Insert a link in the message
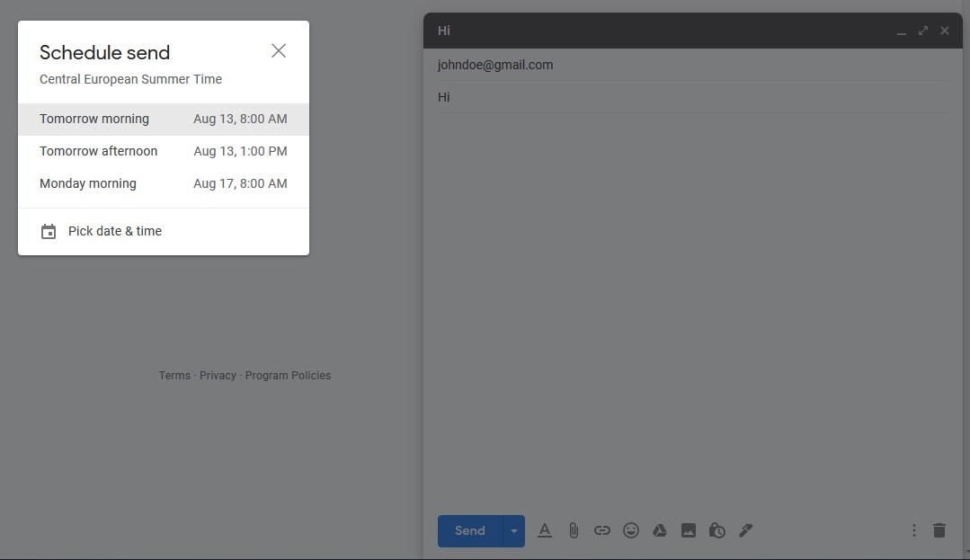Viewport: 970px width, 560px height. click(x=602, y=531)
